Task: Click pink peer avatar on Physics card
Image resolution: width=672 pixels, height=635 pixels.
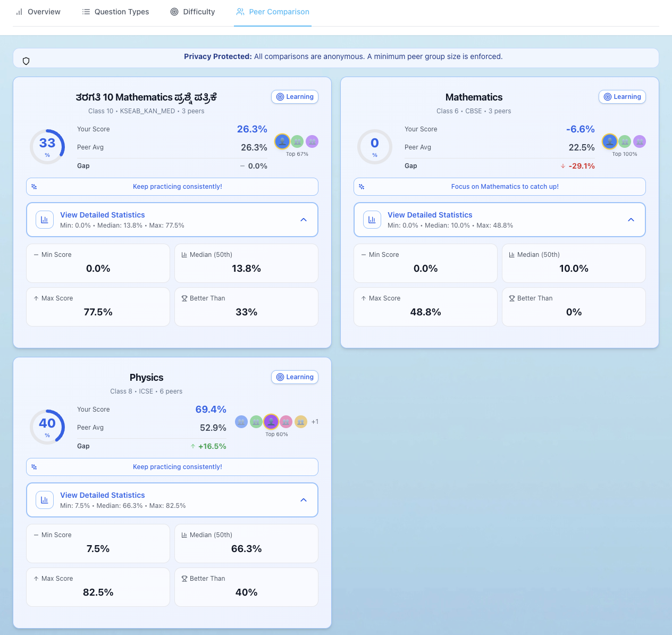Action: click(286, 422)
